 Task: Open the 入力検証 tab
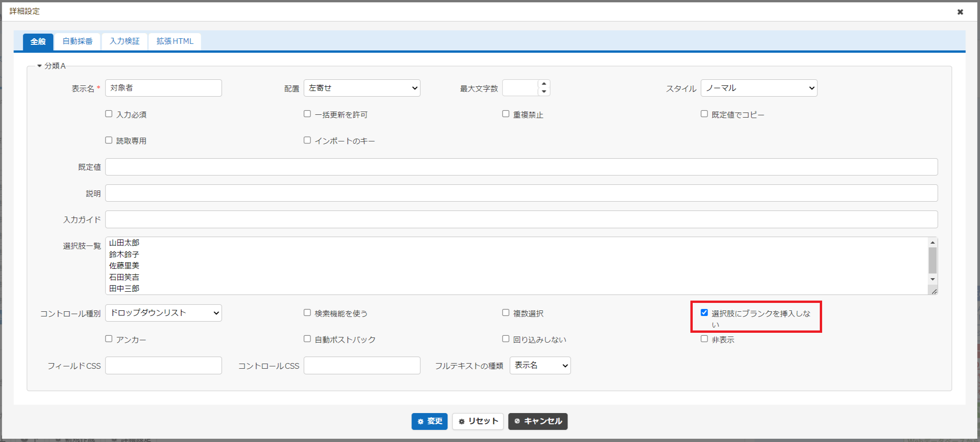click(x=125, y=41)
